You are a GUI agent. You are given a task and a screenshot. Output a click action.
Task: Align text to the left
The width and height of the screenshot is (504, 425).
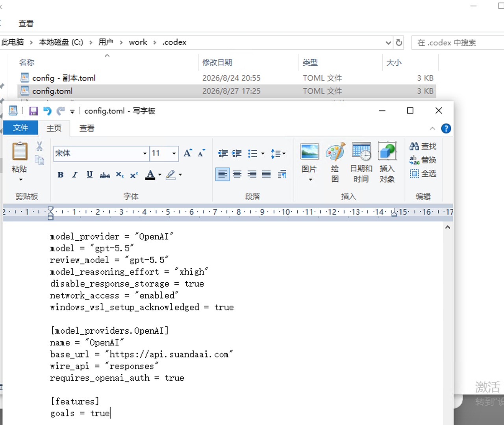click(222, 174)
